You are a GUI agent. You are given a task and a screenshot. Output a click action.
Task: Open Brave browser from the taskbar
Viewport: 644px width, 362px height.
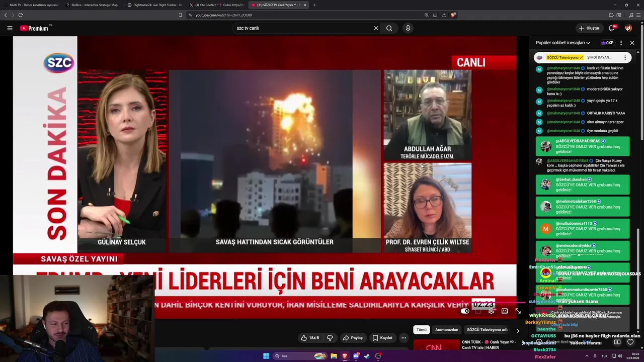pyautogui.click(x=345, y=356)
